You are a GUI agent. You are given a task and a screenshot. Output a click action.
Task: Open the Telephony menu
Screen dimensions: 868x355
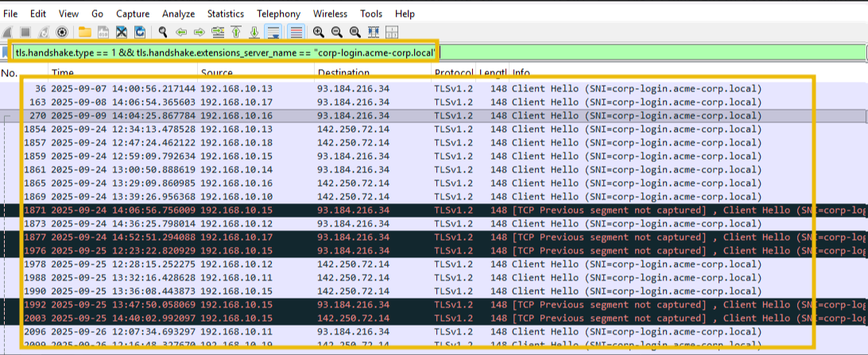click(x=278, y=14)
